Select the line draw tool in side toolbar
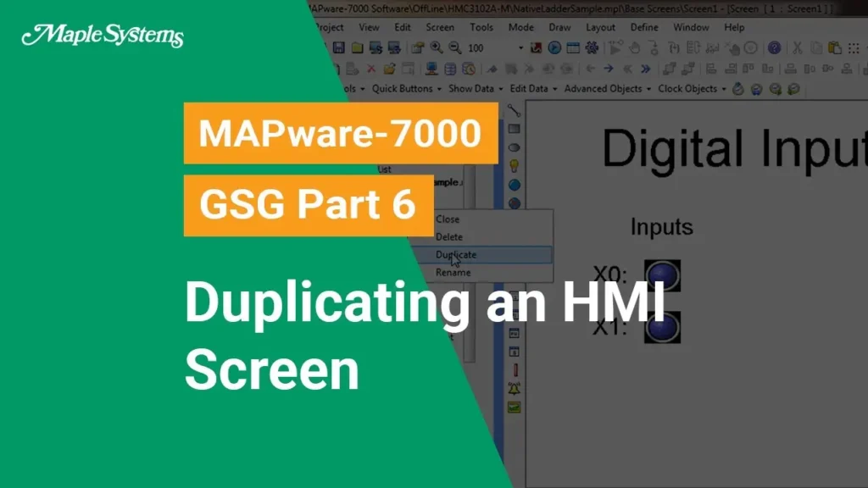Screen dimensions: 868x488 click(x=514, y=110)
